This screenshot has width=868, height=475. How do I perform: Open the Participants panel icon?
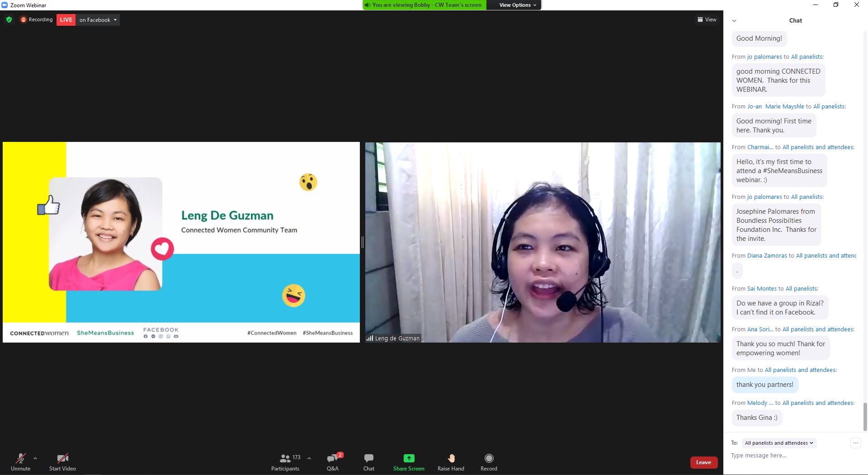[285, 458]
